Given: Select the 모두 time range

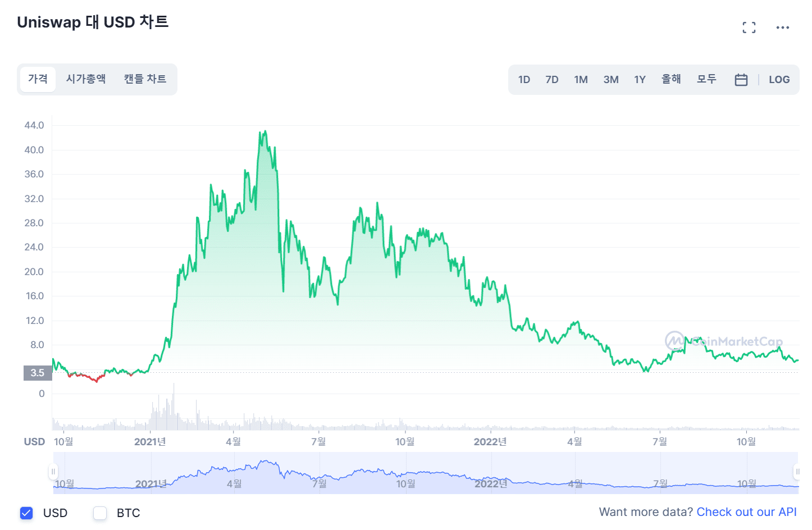Looking at the screenshot, I should click(x=706, y=80).
